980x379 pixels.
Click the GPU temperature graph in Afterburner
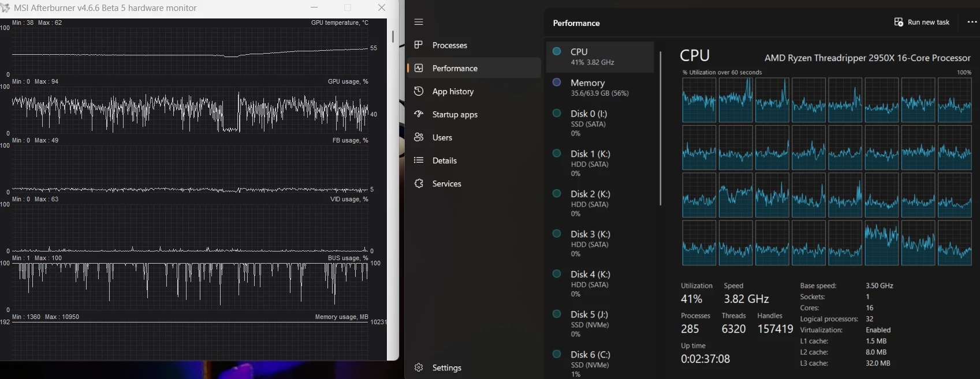click(190, 51)
